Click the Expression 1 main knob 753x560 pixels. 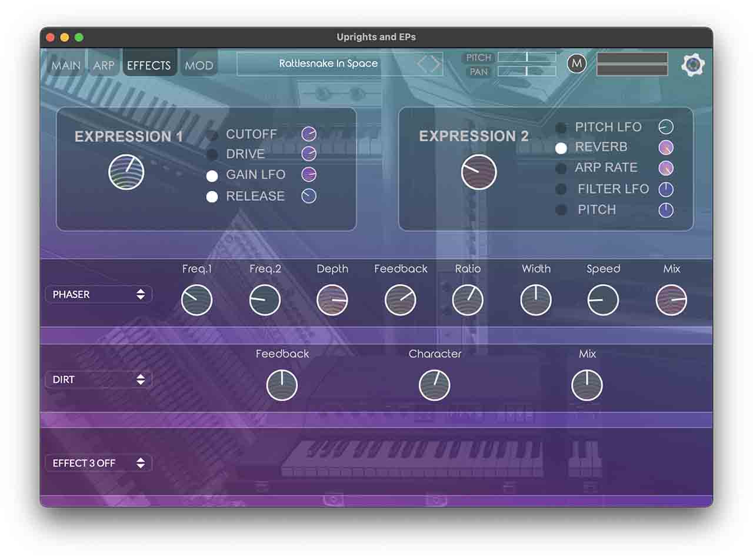pyautogui.click(x=126, y=172)
